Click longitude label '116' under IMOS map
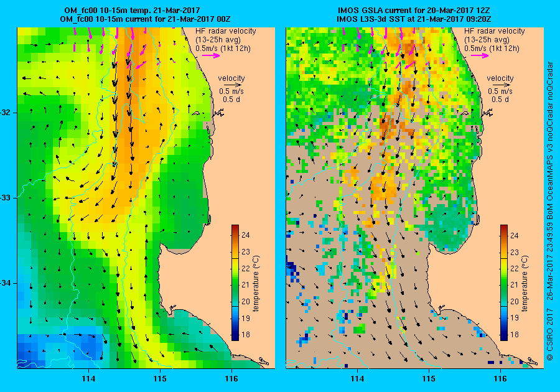This screenshot has width=560, height=392. coord(500,379)
